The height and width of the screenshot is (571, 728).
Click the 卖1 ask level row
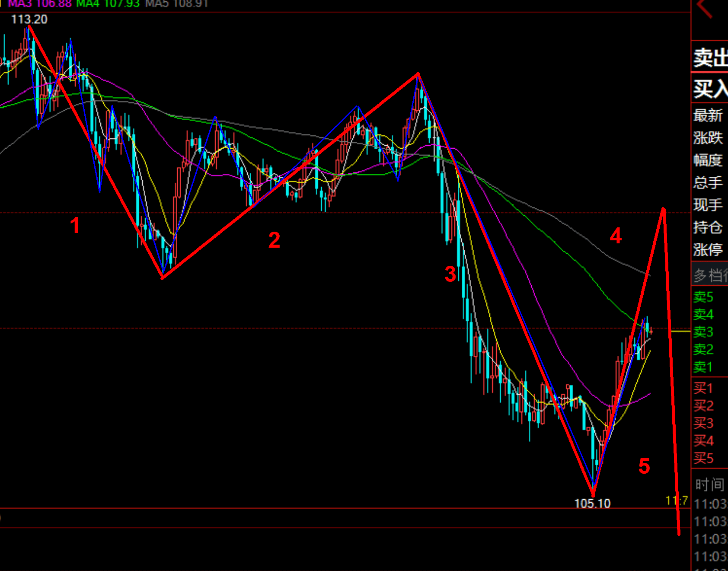703,367
